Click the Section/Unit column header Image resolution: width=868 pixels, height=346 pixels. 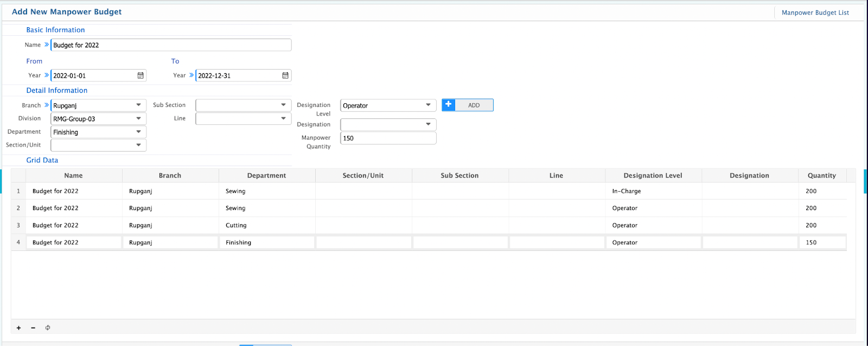pos(363,175)
